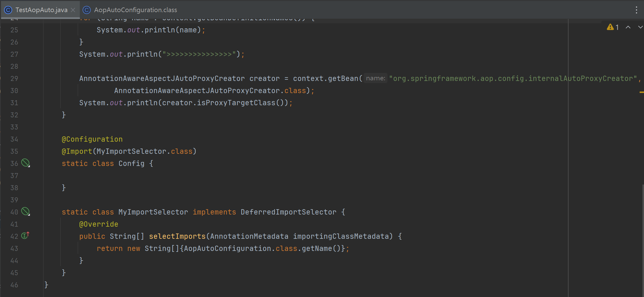Close the TestAopAuto.java tab
644x297 pixels.
73,10
